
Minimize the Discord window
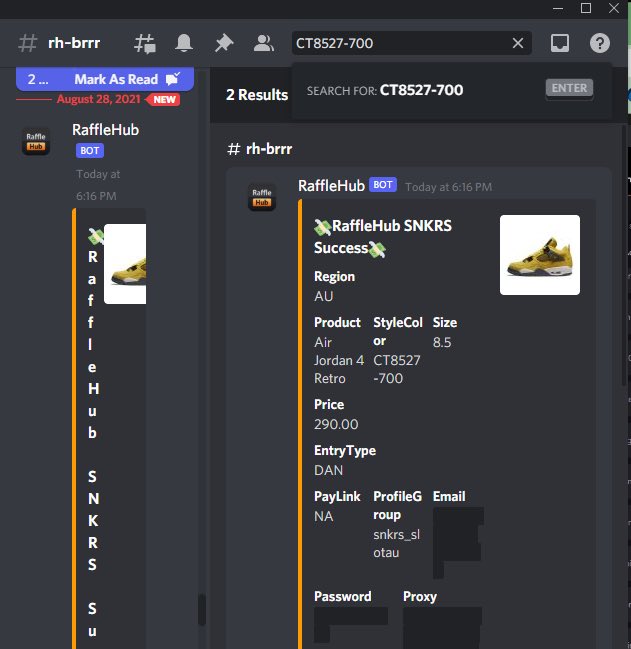(x=558, y=8)
